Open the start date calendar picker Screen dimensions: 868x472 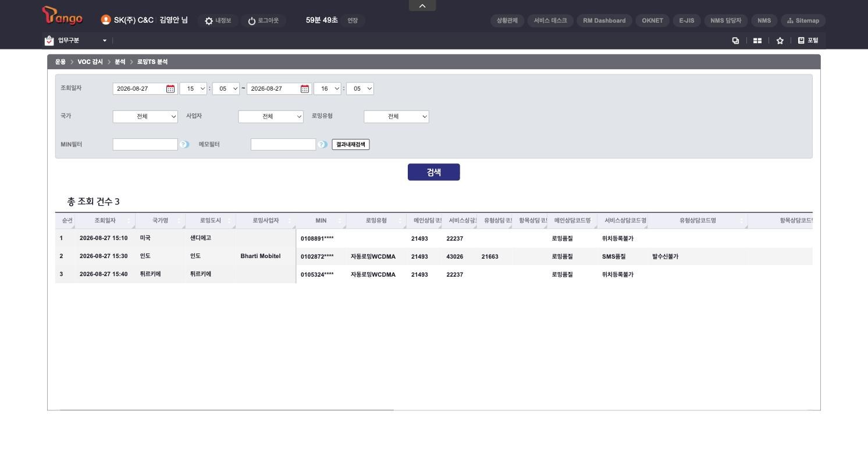coord(170,89)
